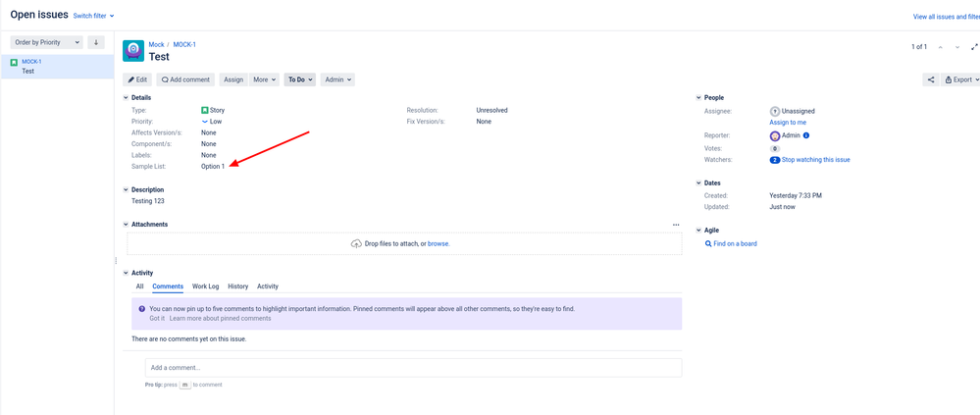Click the Labels value None
Viewport: 980px width, 415px height.
coord(209,155)
